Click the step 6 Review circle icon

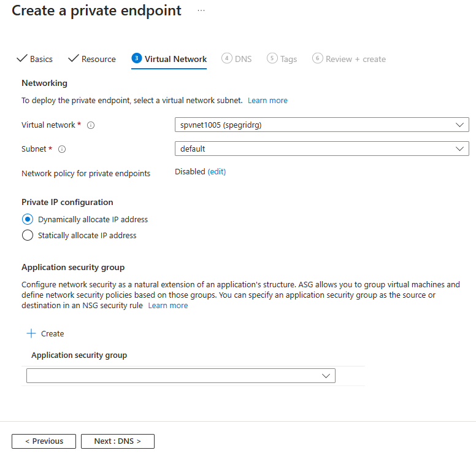[x=318, y=58]
